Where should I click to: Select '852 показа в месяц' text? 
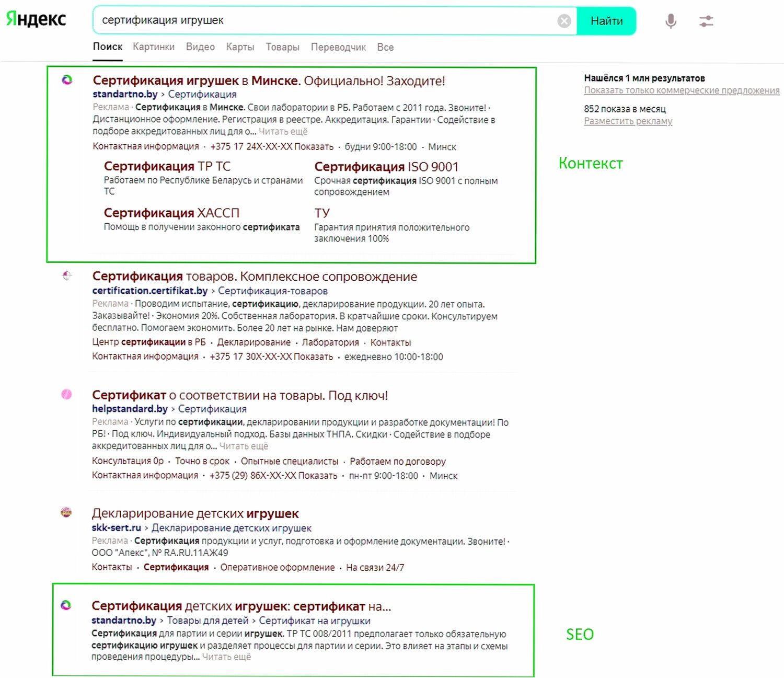click(625, 109)
